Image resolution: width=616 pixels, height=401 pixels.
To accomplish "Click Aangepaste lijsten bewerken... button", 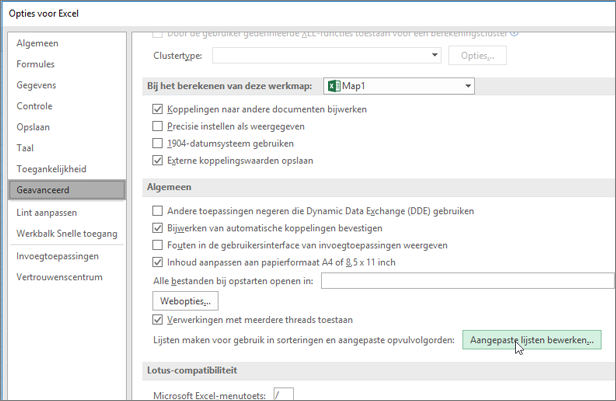I will [x=532, y=340].
